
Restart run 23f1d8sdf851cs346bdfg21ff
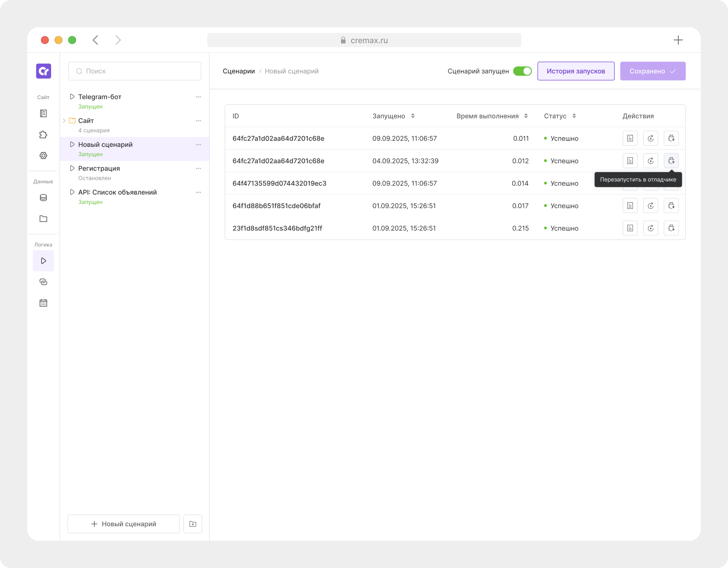[651, 228]
